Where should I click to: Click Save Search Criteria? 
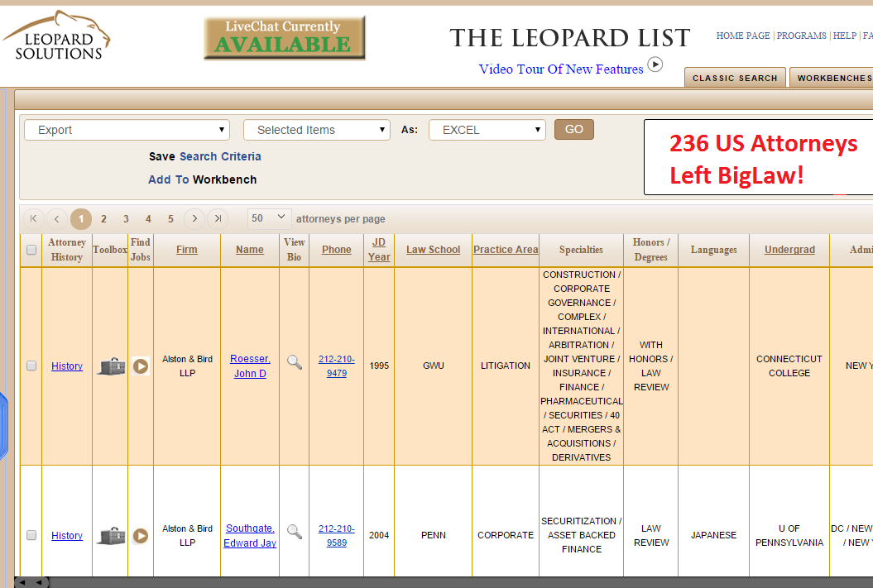(205, 156)
